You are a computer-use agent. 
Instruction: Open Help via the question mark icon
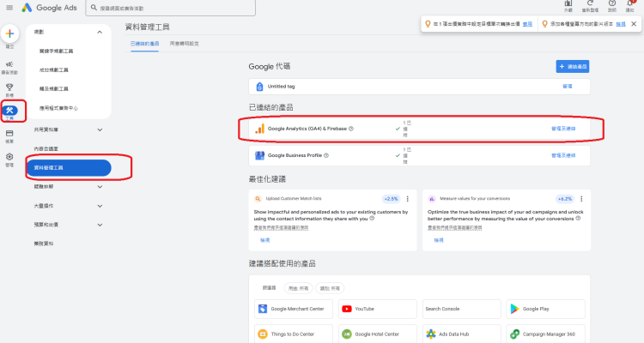(x=612, y=3)
